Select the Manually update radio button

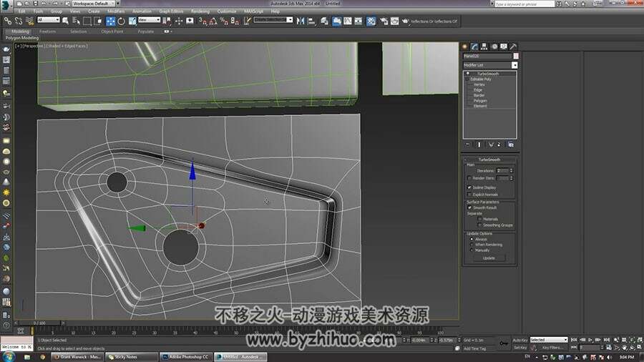point(472,250)
